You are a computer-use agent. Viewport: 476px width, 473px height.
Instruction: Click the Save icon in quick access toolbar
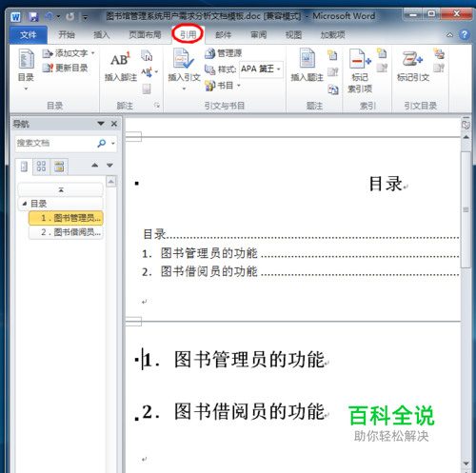(33, 16)
